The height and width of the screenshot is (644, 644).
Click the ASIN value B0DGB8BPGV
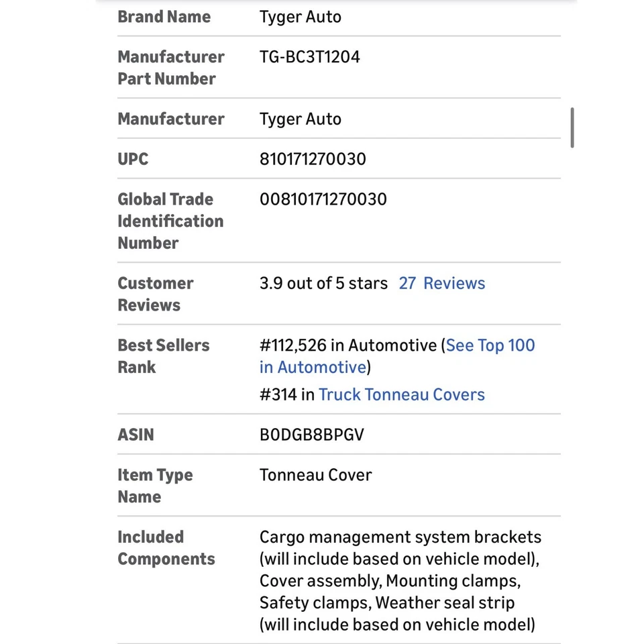coord(311,435)
